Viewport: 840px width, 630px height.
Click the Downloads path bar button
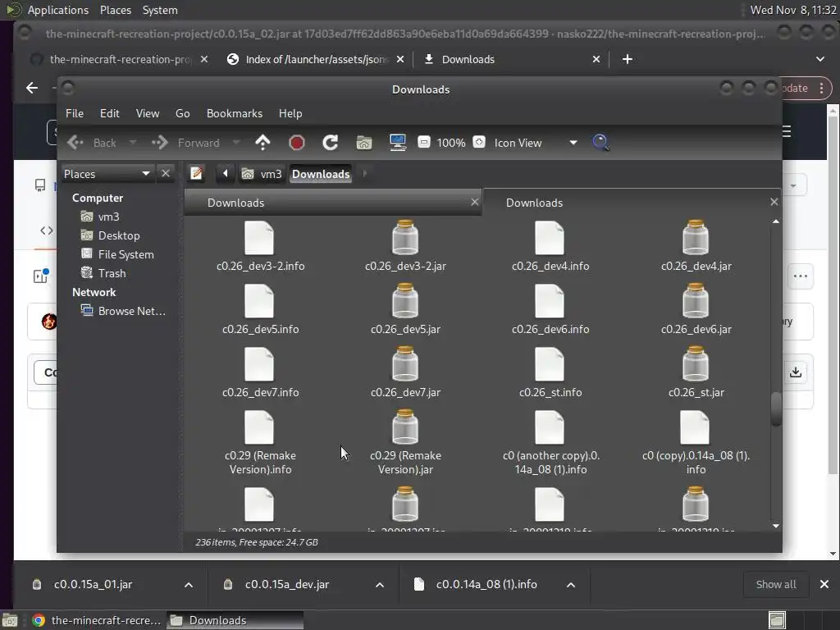click(x=321, y=174)
